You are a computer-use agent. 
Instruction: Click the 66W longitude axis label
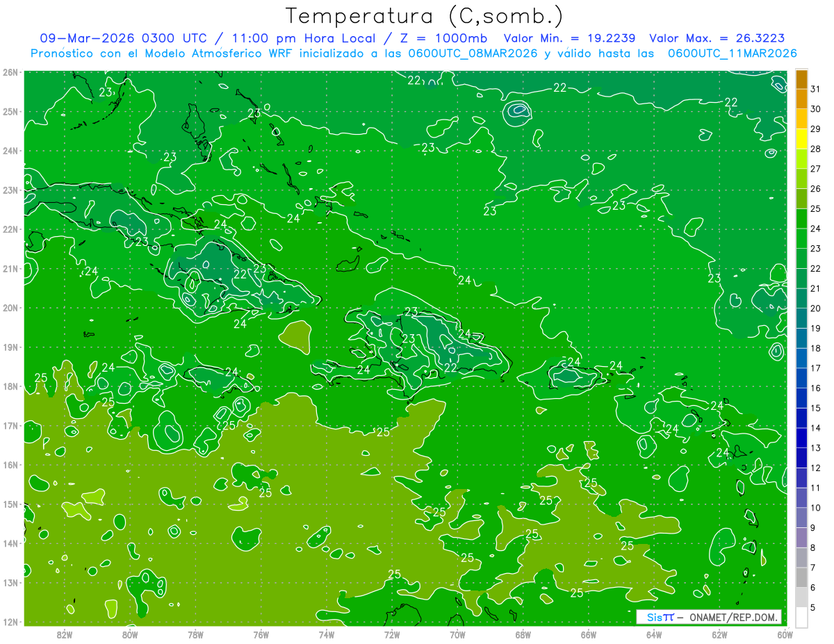pos(589,634)
